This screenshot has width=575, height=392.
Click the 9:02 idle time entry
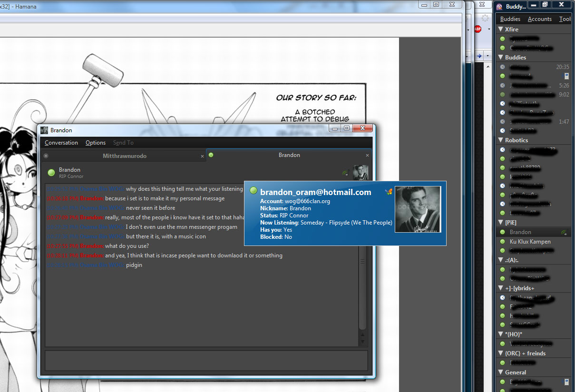click(564, 95)
